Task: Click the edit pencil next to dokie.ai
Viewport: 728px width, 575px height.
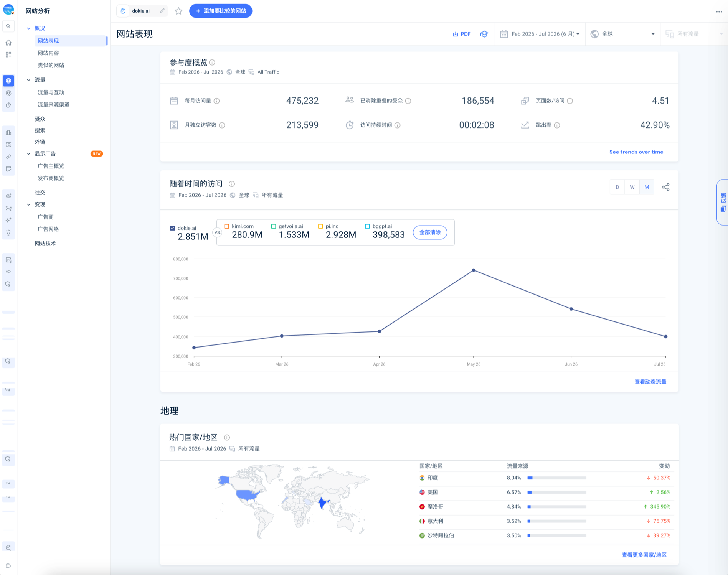Action: 162,11
